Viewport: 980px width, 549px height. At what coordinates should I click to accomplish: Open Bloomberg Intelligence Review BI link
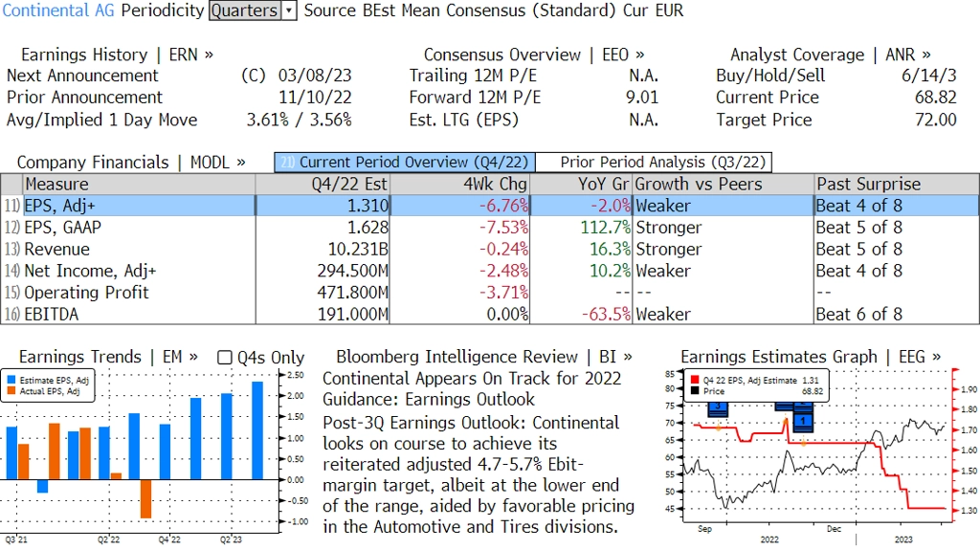click(x=483, y=358)
